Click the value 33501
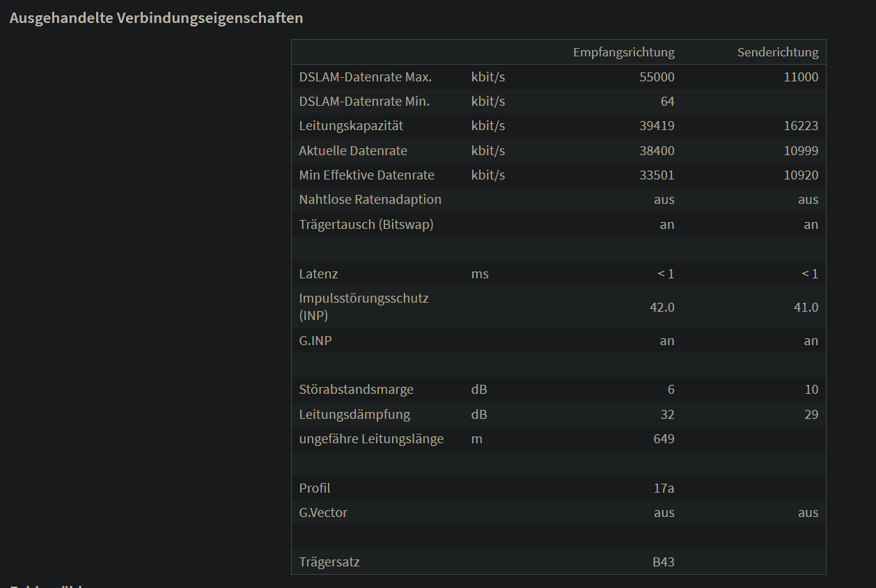 click(x=657, y=175)
